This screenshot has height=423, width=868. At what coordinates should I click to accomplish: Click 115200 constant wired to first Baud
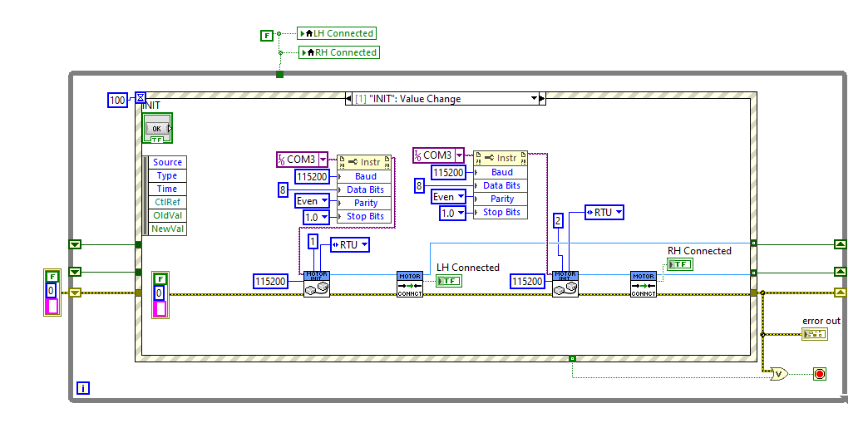[313, 177]
